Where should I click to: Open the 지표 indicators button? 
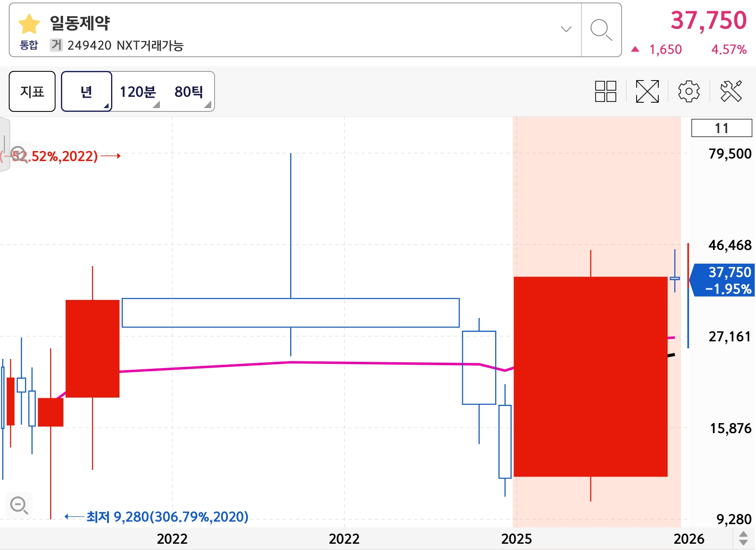[32, 91]
